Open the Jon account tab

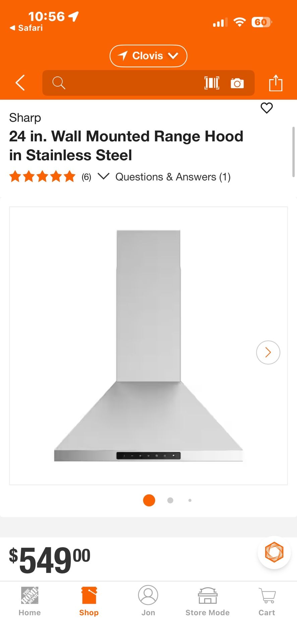148,601
